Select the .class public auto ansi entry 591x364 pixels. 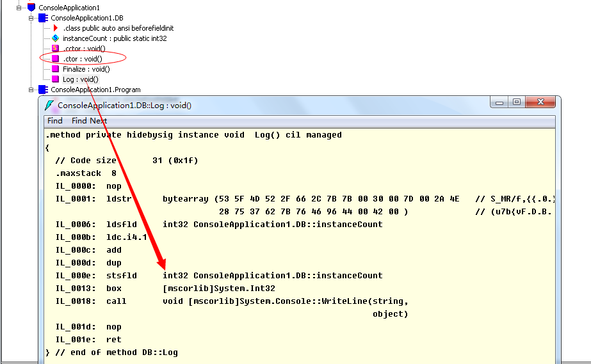point(118,28)
